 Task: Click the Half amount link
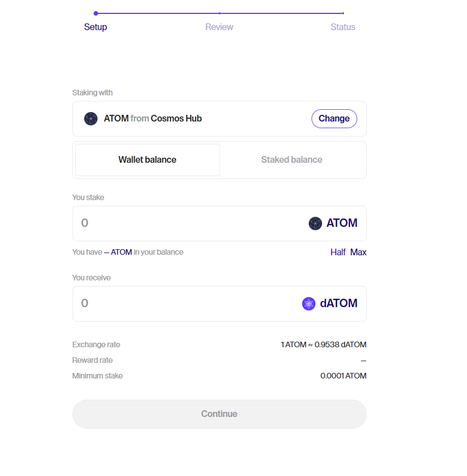(x=338, y=252)
